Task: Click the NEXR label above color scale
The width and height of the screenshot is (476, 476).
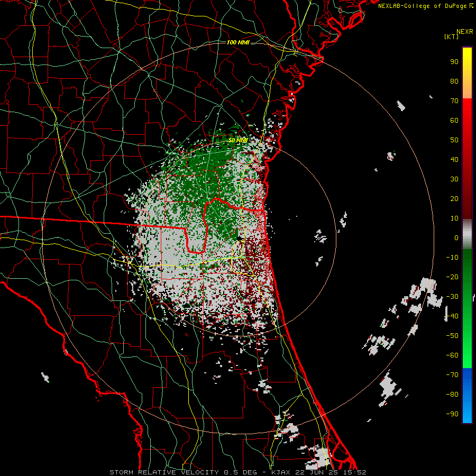Action: 465,32
